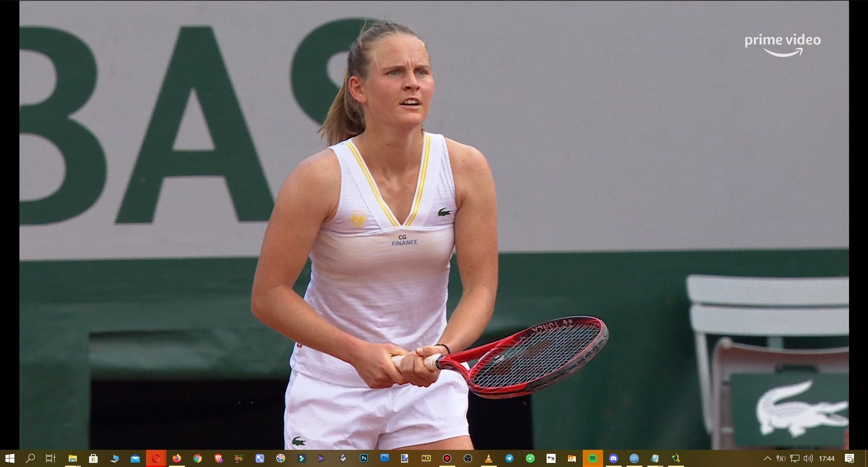Image resolution: width=868 pixels, height=467 pixels.
Task: Open the volume control speaker icon
Action: [808, 458]
